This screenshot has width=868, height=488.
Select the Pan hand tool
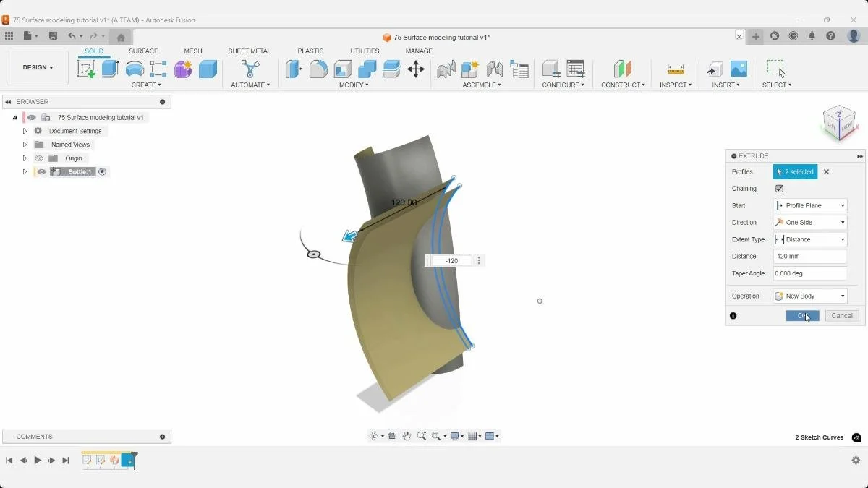407,436
